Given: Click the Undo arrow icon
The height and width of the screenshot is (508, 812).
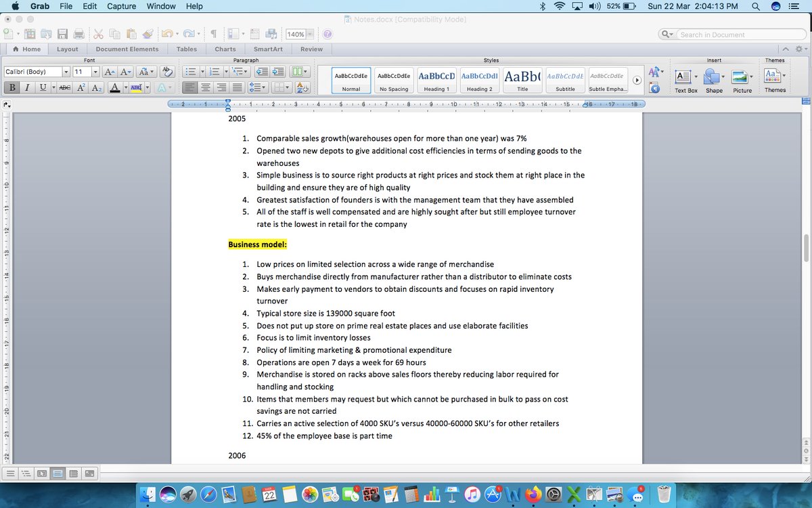Looking at the screenshot, I should pyautogui.click(x=166, y=34).
